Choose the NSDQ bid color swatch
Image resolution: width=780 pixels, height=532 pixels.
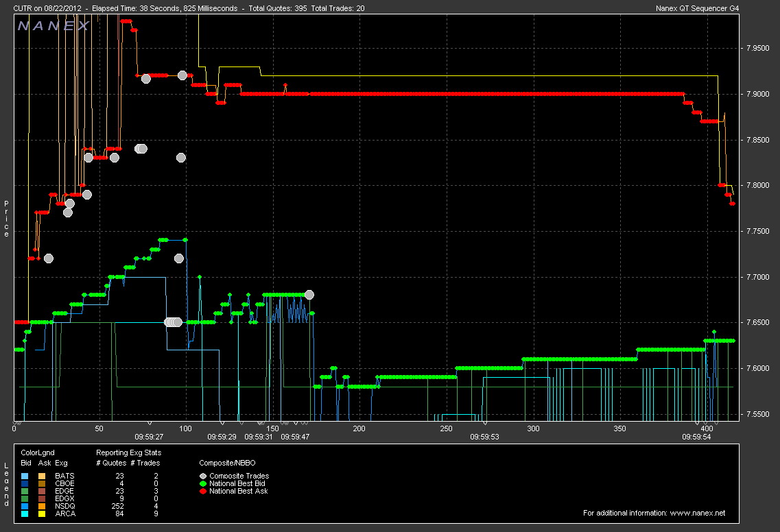click(25, 506)
